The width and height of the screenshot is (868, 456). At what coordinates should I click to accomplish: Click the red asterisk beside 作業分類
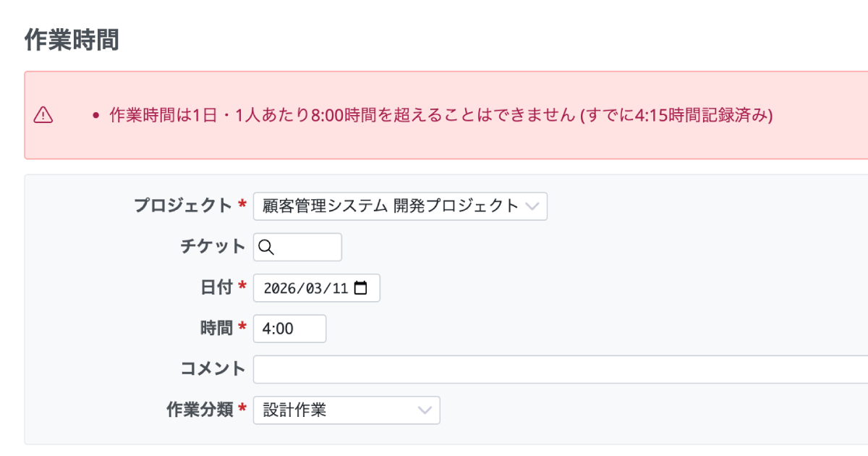[242, 409]
